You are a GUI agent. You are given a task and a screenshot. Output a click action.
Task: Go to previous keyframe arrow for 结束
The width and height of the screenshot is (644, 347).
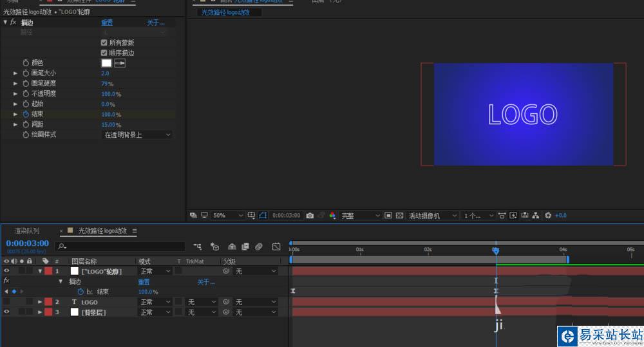(x=6, y=292)
